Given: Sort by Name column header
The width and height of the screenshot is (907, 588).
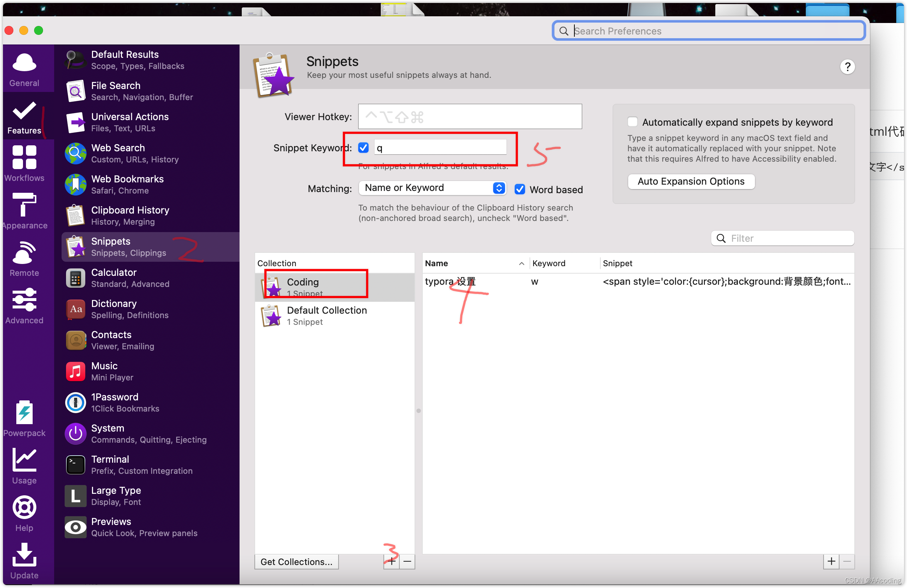Looking at the screenshot, I should (x=476, y=263).
